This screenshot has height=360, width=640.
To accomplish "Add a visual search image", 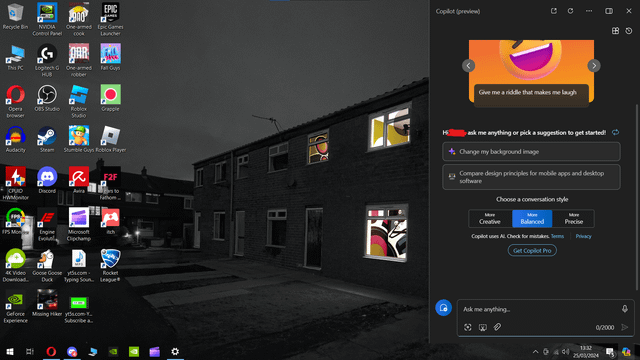I will click(468, 327).
